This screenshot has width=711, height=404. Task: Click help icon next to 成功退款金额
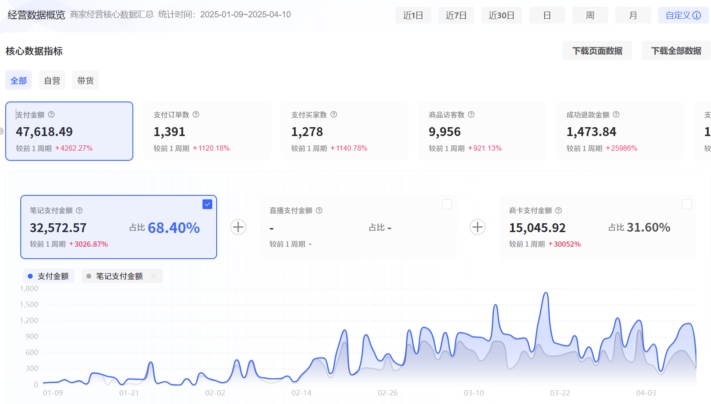[x=616, y=115]
